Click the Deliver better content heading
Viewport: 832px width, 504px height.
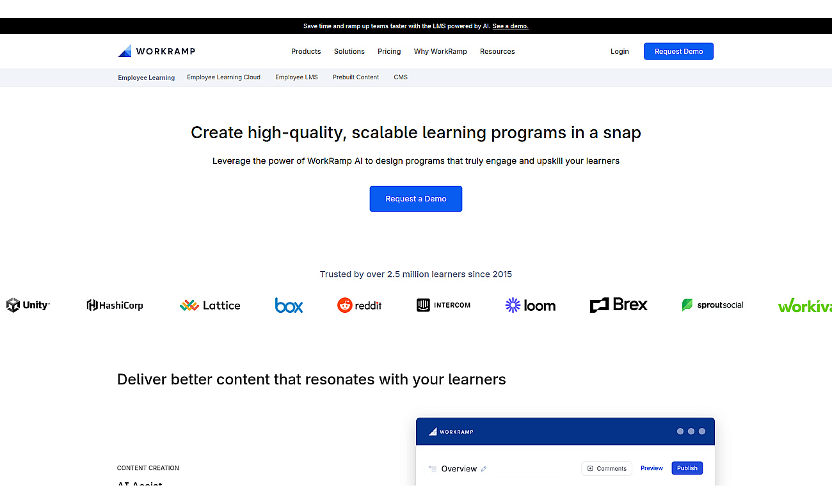click(312, 379)
